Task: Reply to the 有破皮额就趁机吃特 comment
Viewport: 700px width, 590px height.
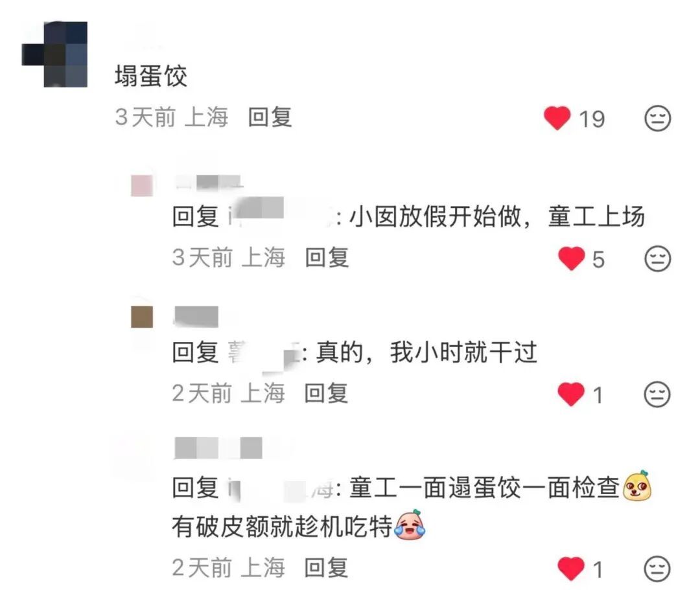Action: click(x=326, y=568)
